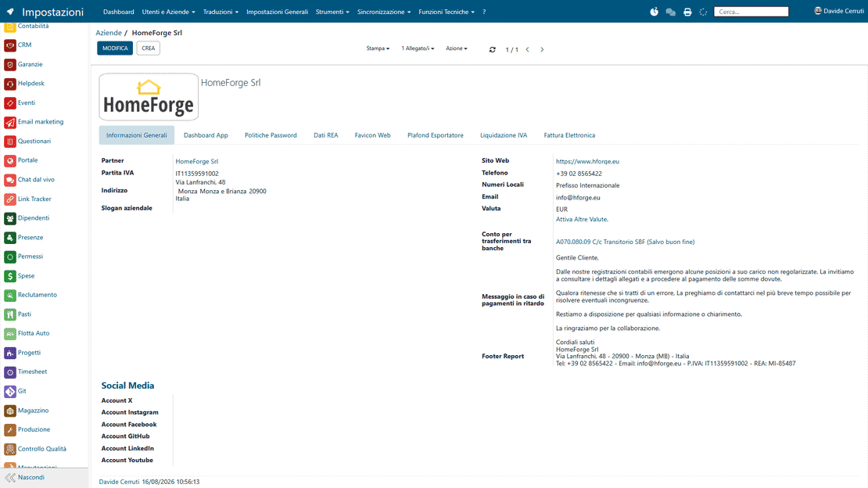Image resolution: width=868 pixels, height=488 pixels.
Task: Open the Produzione app icon
Action: (10, 430)
